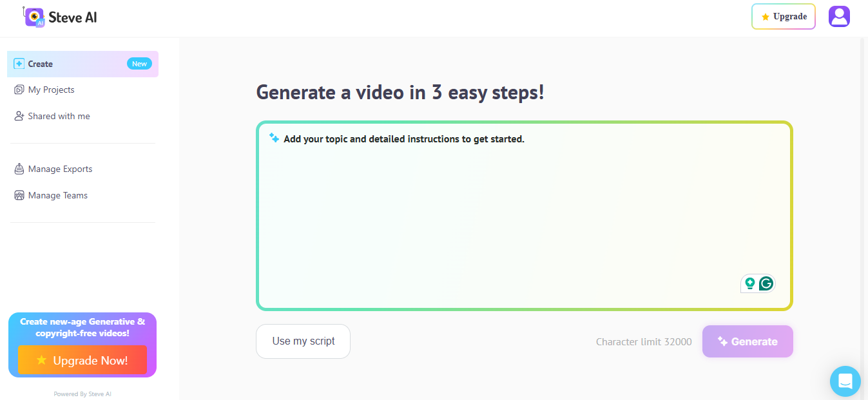This screenshot has height=400, width=868.
Task: Click the Steve AI logo icon
Action: tap(34, 17)
